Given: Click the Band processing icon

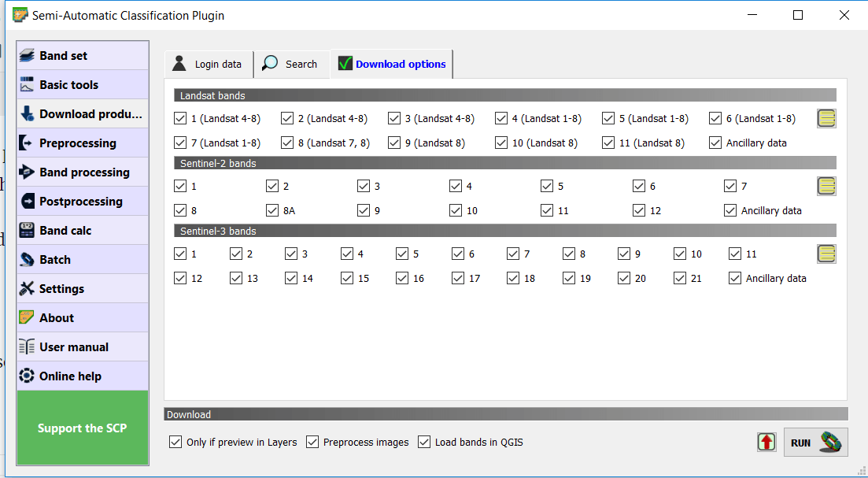Looking at the screenshot, I should point(27,172).
